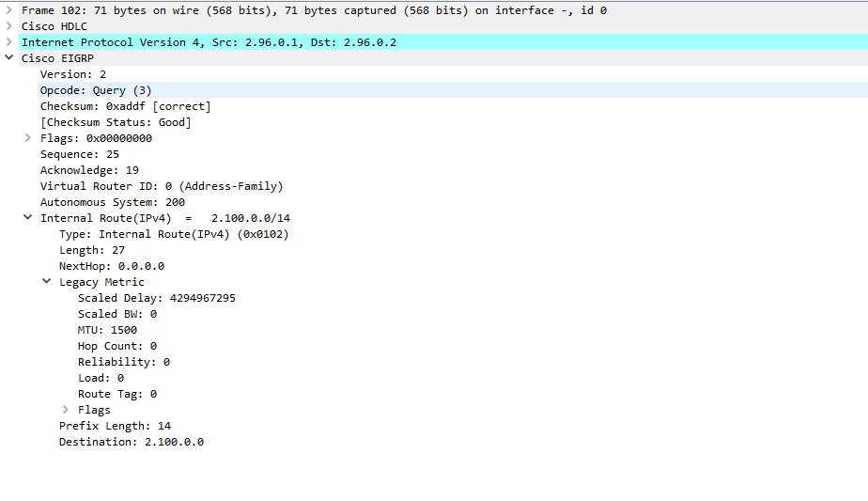
Task: Click the Version: 2 field
Action: point(73,74)
